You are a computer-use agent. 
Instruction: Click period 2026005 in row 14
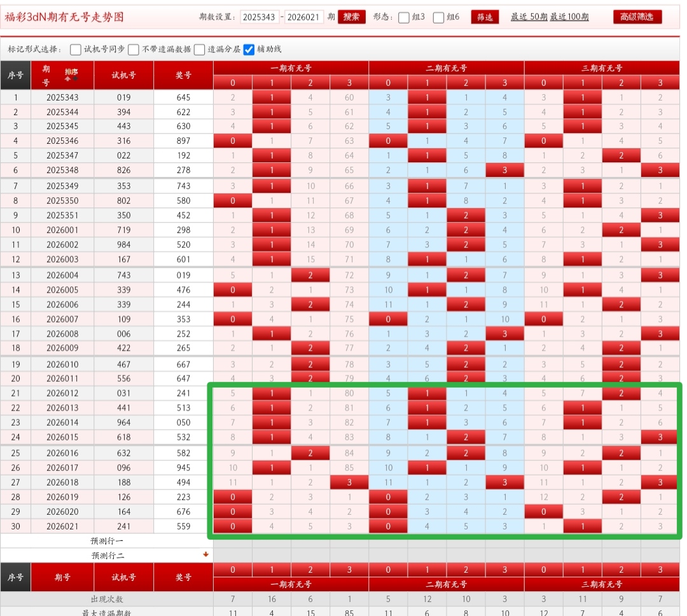coord(62,290)
